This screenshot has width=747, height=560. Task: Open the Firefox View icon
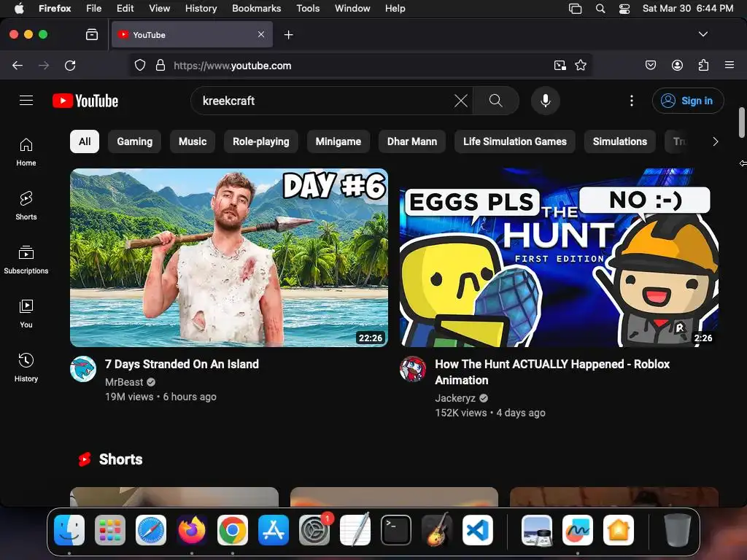[x=91, y=35]
